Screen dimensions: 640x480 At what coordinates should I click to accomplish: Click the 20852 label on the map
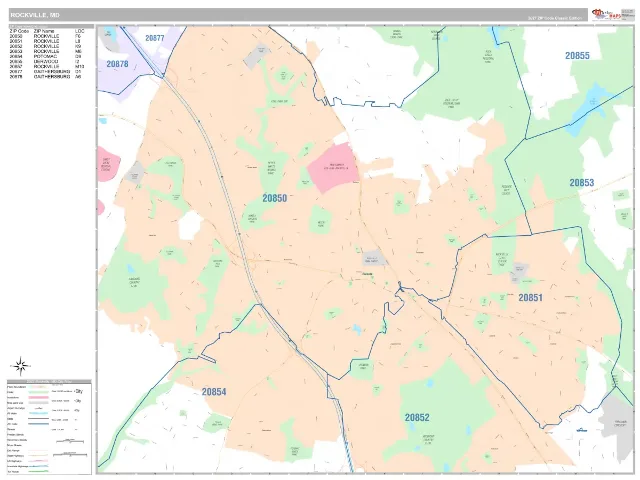(x=417, y=418)
